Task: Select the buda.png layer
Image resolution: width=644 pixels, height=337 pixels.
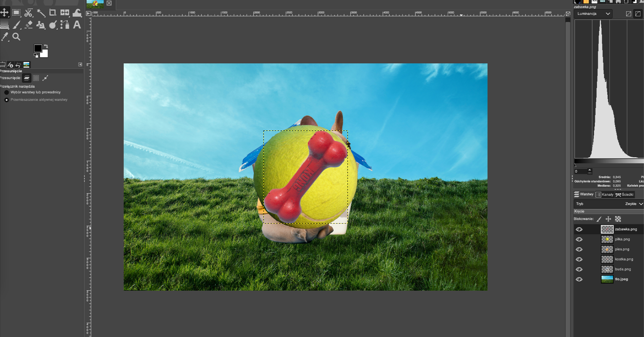Action: 609,269
